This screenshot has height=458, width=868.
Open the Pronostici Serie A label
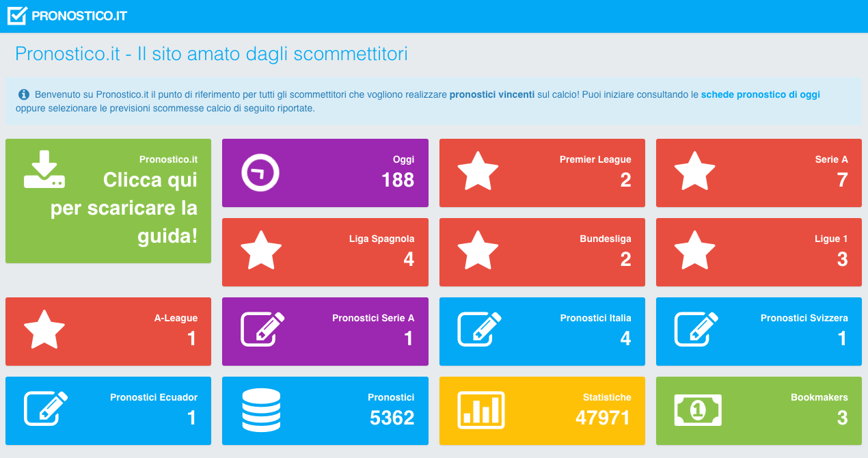tap(373, 318)
